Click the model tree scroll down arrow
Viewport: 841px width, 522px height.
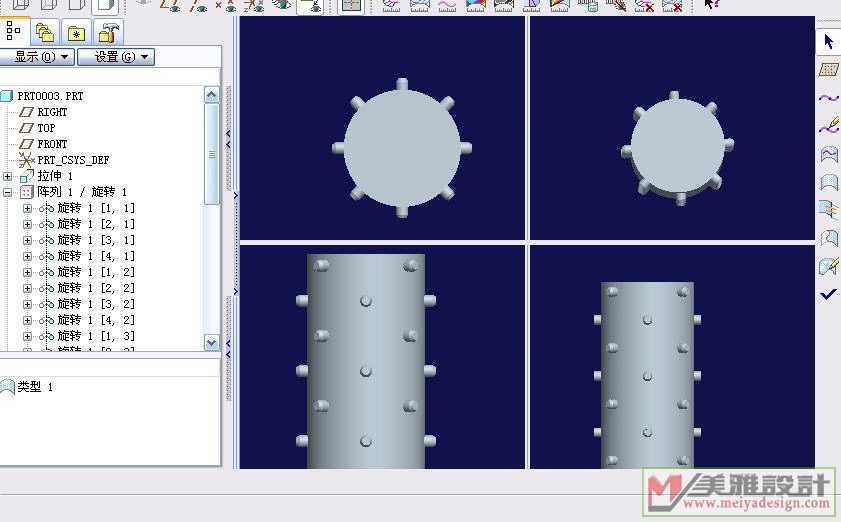click(211, 342)
